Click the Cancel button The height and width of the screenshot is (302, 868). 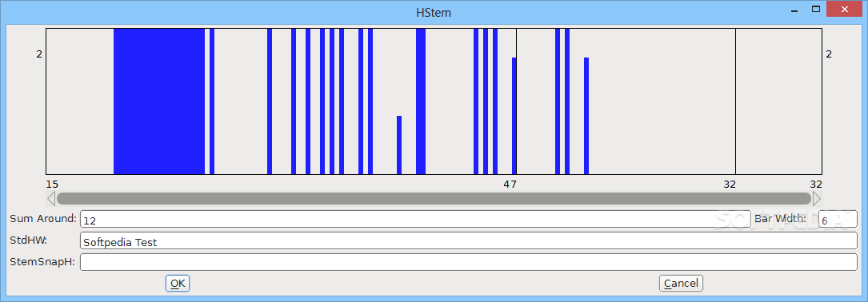[x=681, y=283]
